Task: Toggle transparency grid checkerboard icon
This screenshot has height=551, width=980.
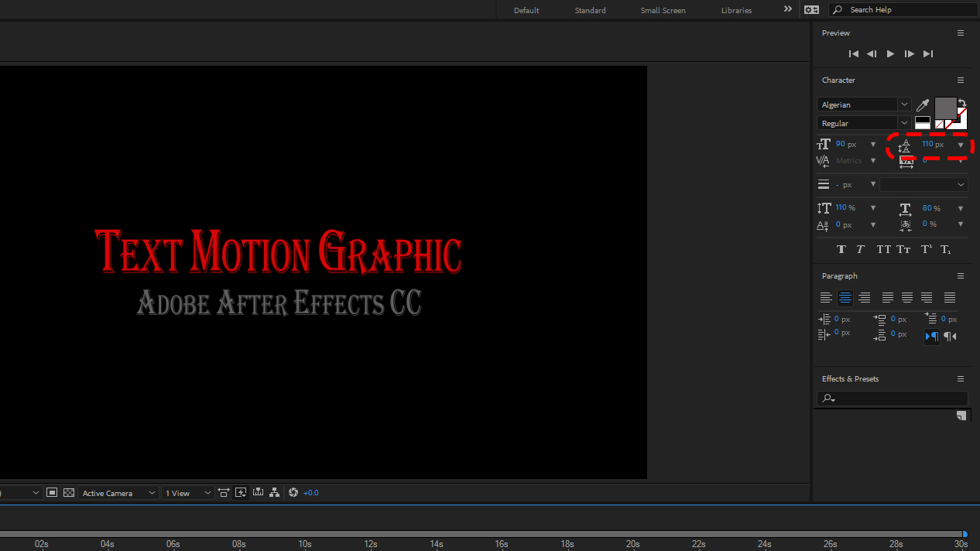Action: [x=69, y=492]
